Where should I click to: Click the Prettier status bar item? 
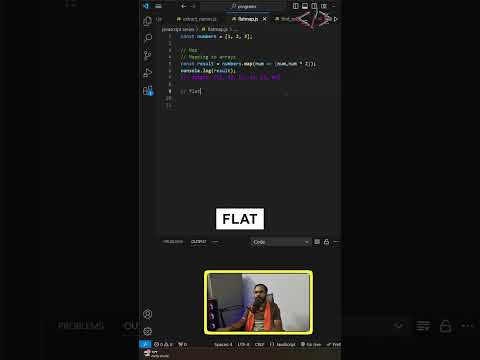click(x=334, y=344)
